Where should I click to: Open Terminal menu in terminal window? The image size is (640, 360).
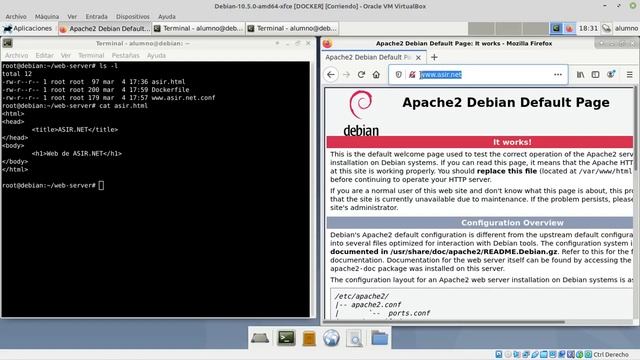tap(91, 56)
